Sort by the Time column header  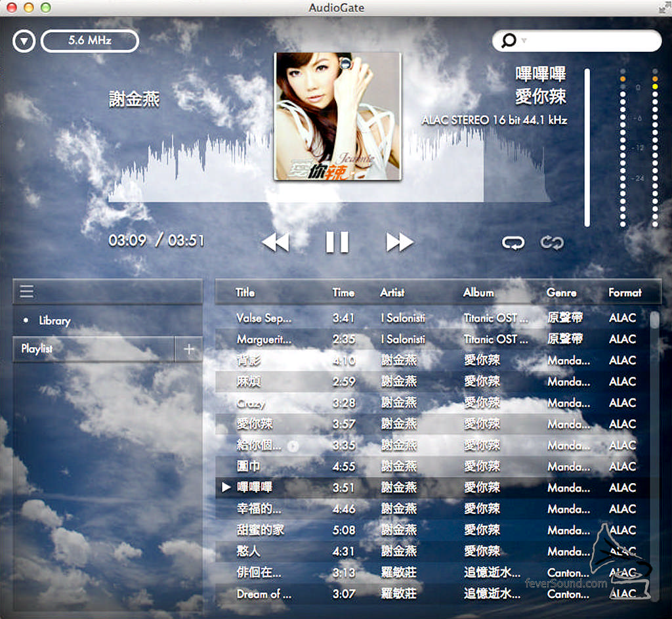coord(343,293)
